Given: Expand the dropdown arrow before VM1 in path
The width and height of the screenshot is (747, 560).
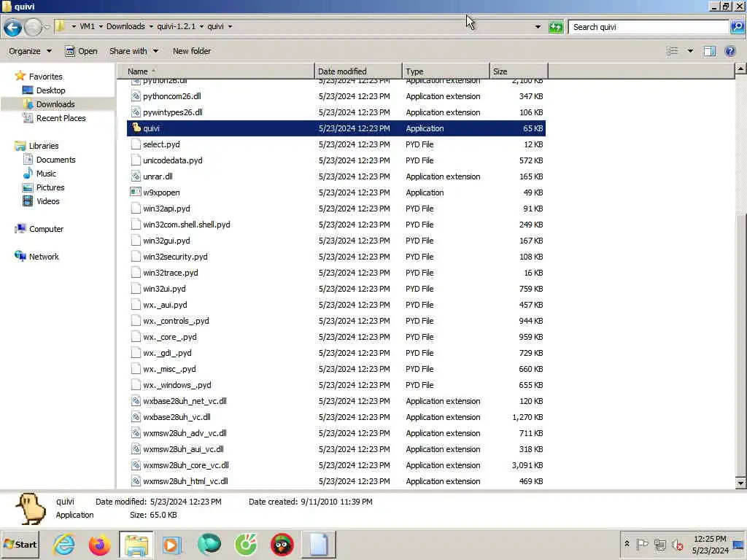Looking at the screenshot, I should [74, 27].
